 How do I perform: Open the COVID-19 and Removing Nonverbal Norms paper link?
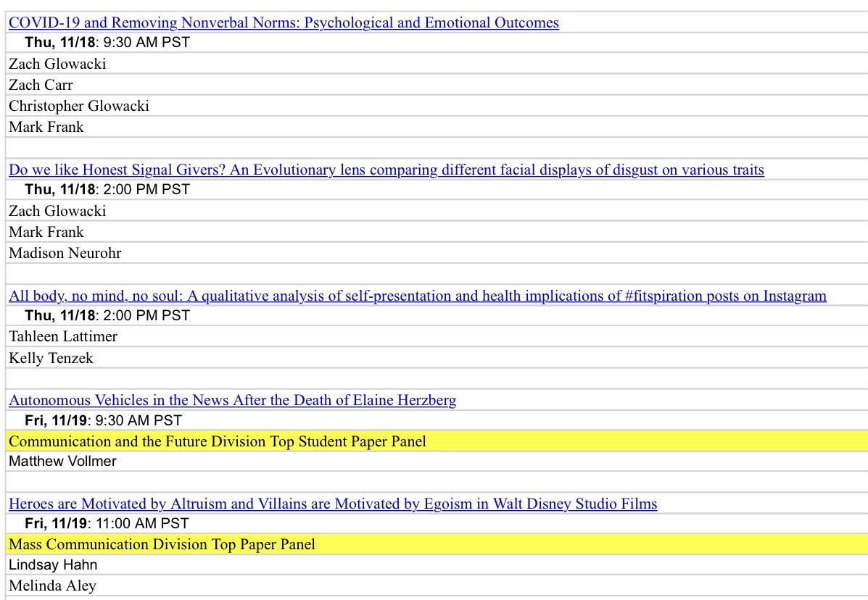(x=284, y=22)
